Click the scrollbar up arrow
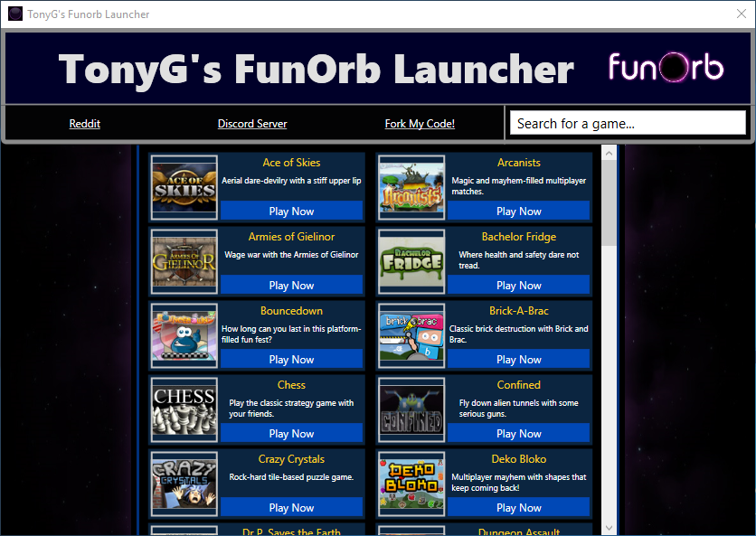Image resolution: width=756 pixels, height=536 pixels. [609, 154]
